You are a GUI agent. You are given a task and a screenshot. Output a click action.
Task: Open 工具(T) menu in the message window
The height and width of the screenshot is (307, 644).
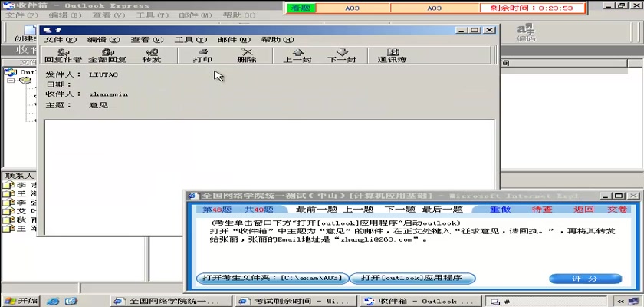[x=191, y=40]
